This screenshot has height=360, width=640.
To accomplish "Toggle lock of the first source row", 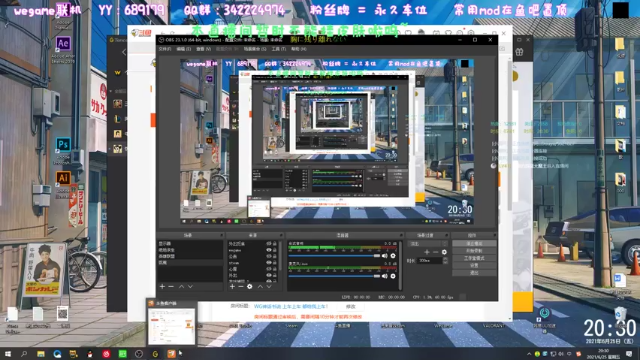I will [275, 244].
